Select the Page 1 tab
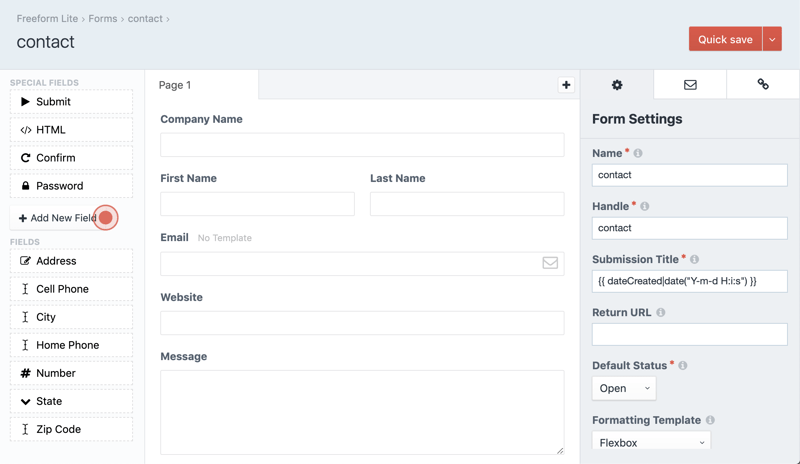 [175, 85]
